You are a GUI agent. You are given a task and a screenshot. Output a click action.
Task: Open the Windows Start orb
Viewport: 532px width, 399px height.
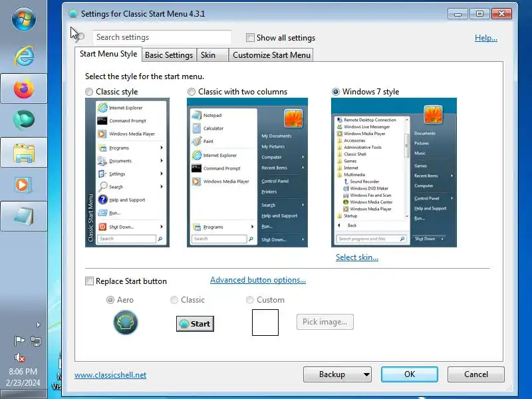(24, 19)
